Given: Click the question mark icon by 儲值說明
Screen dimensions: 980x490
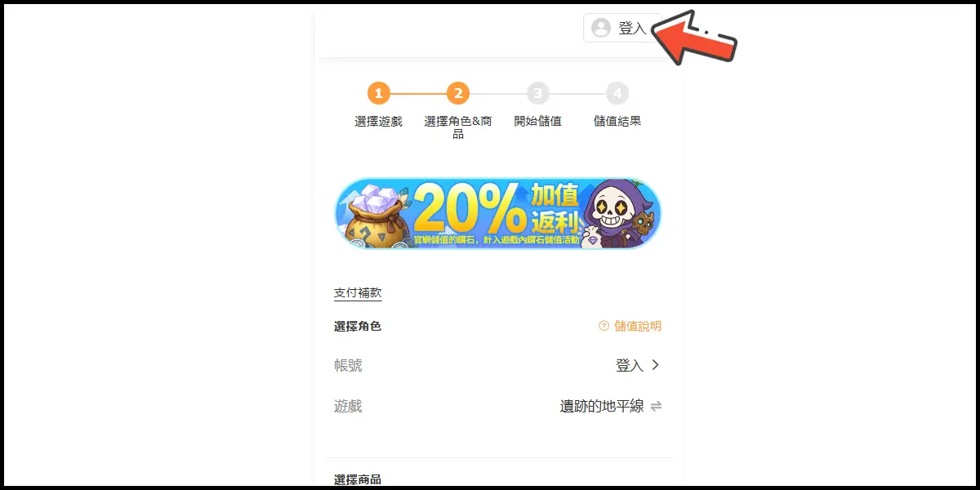Looking at the screenshot, I should (604, 326).
